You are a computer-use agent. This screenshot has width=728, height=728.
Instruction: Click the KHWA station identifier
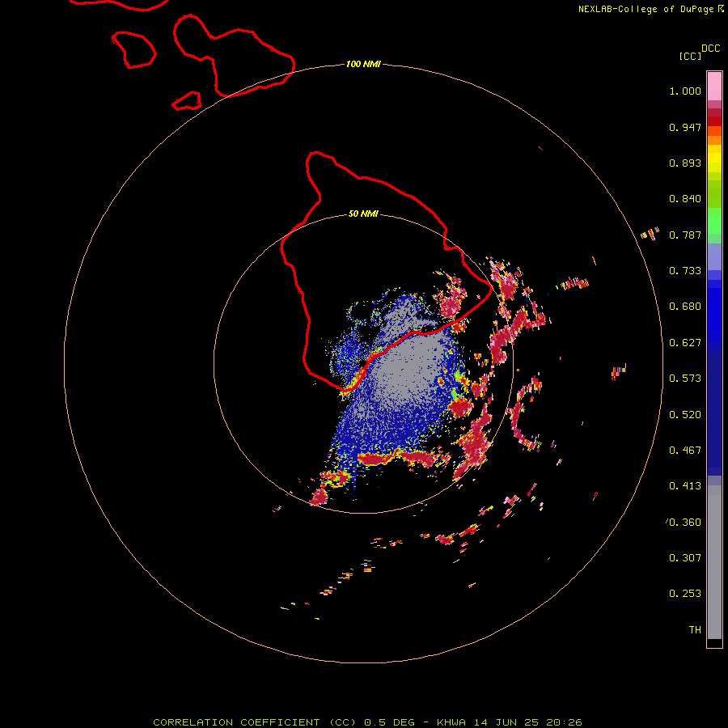click(451, 722)
